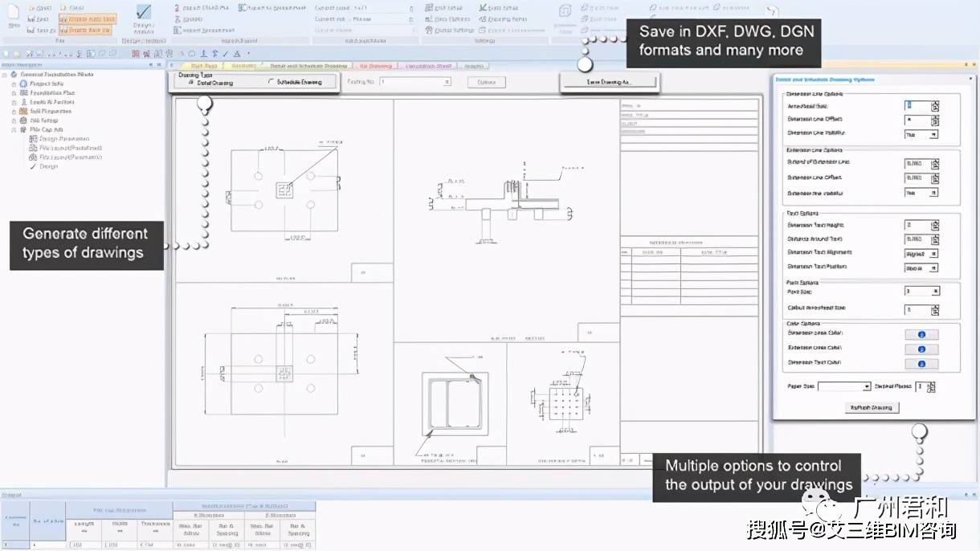Click the Loads & Factors tree icon

point(22,102)
